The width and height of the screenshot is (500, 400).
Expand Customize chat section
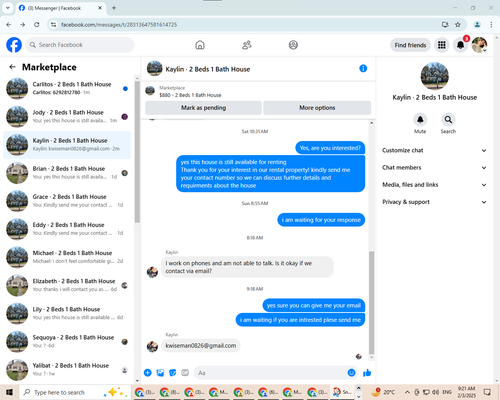[x=434, y=150]
